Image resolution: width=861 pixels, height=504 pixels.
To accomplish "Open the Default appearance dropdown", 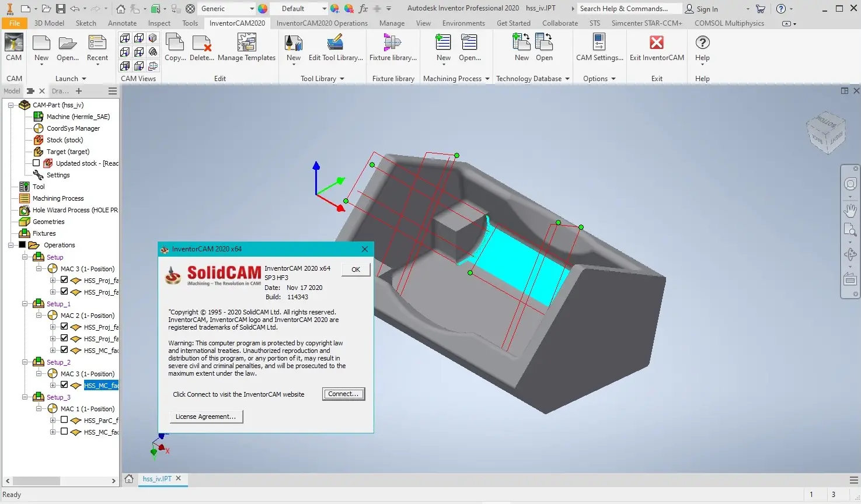I will 324,9.
